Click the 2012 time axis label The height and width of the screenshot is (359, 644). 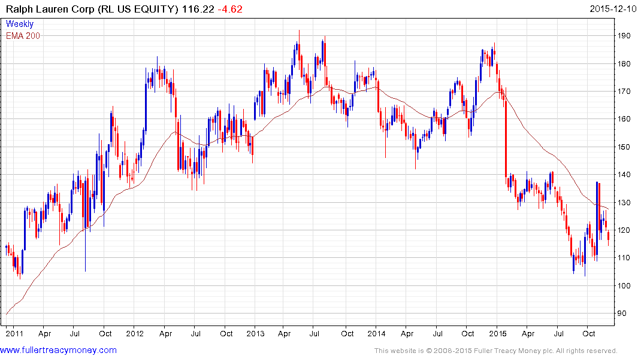point(135,333)
